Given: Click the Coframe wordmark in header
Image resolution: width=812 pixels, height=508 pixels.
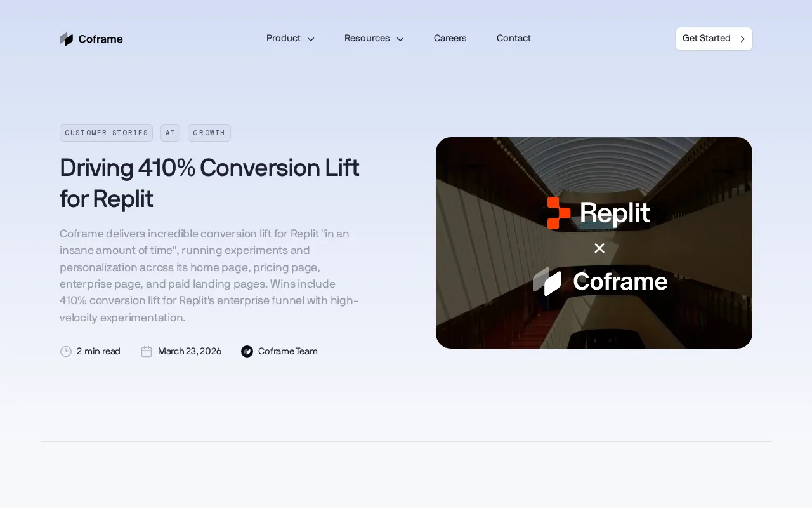Looking at the screenshot, I should 101,39.
